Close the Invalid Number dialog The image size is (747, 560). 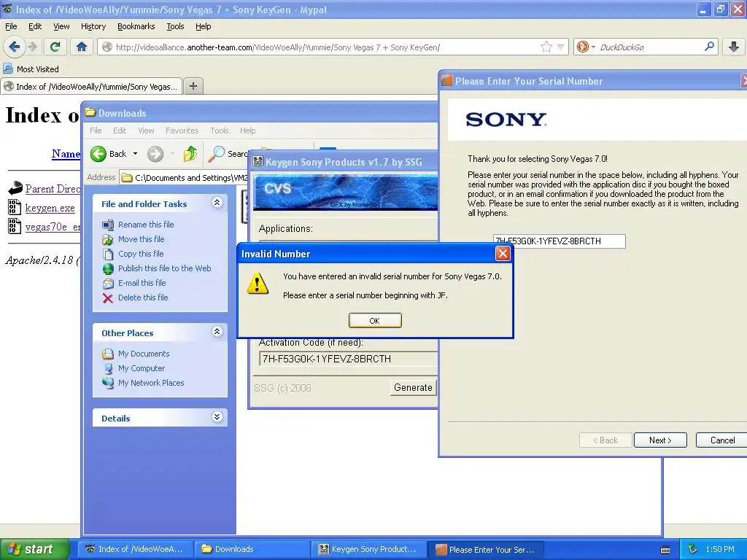click(x=503, y=253)
